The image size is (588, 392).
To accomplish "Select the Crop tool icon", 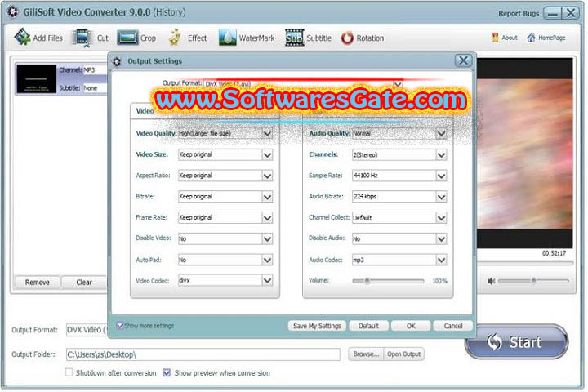I will pyautogui.click(x=127, y=38).
